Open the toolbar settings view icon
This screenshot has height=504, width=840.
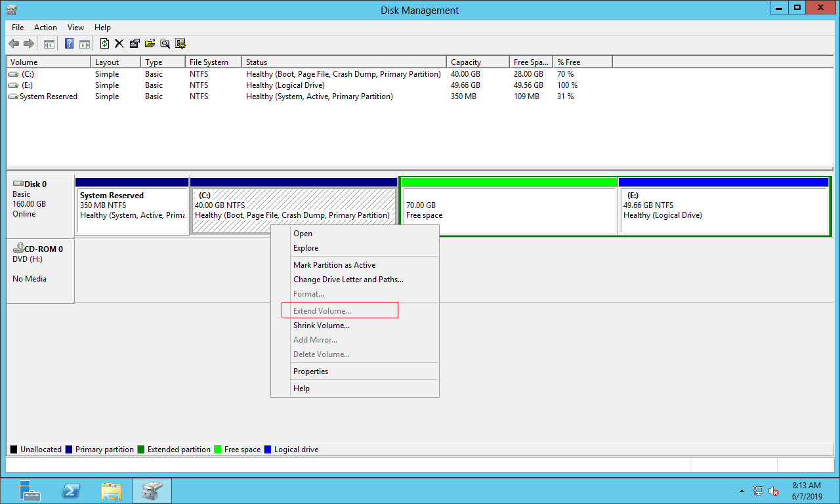coord(180,44)
